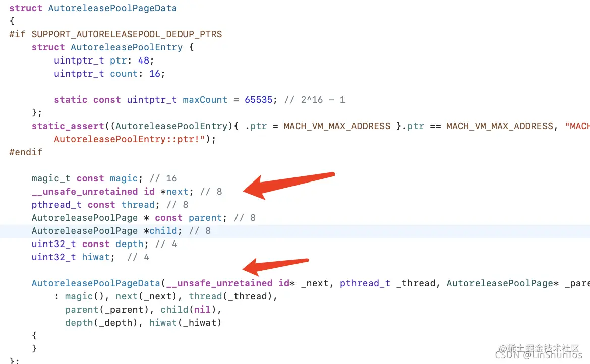The height and width of the screenshot is (364, 590).
Task: Click the '// 16' comment after magic
Action: 163,178
